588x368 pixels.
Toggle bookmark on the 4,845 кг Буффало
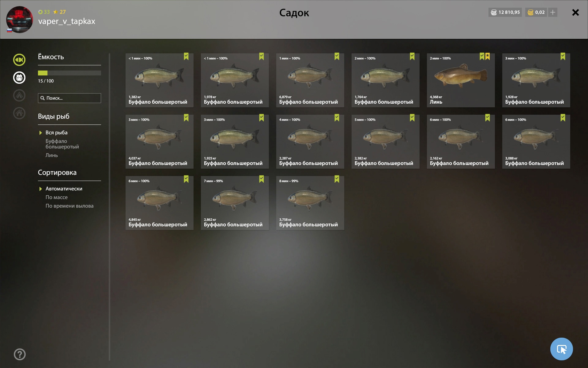[x=186, y=179]
